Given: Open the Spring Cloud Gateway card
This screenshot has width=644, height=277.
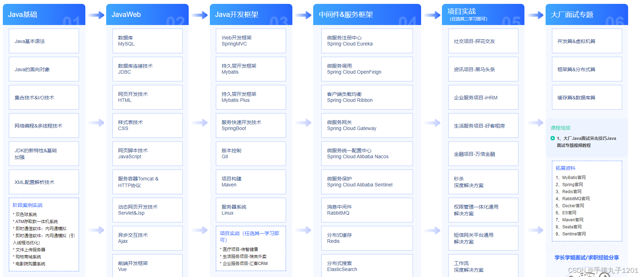Looking at the screenshot, I should click(367, 125).
